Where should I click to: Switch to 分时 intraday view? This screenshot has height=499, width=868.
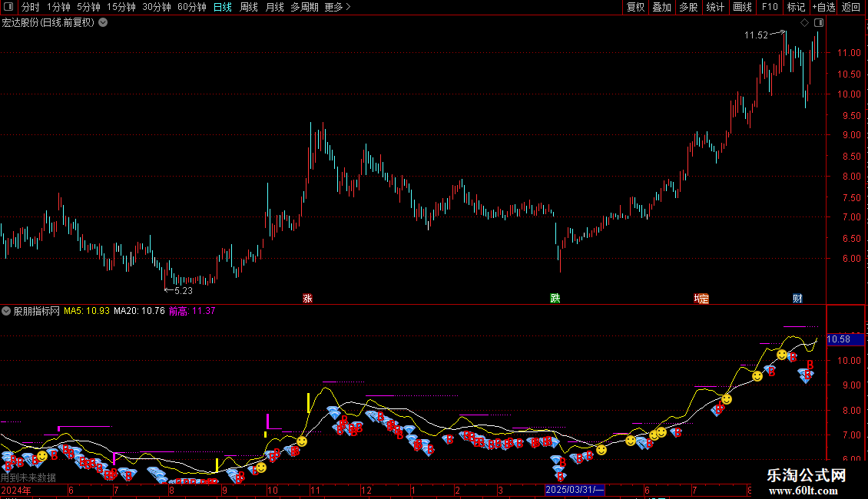[31, 7]
